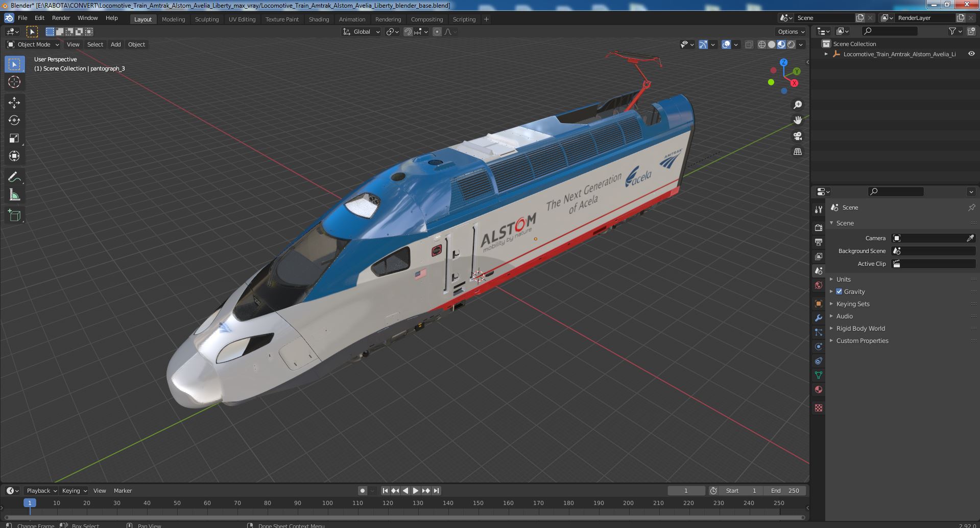The width and height of the screenshot is (980, 528).
Task: Hide the Locomotive collection with the eye icon
Action: click(971, 54)
